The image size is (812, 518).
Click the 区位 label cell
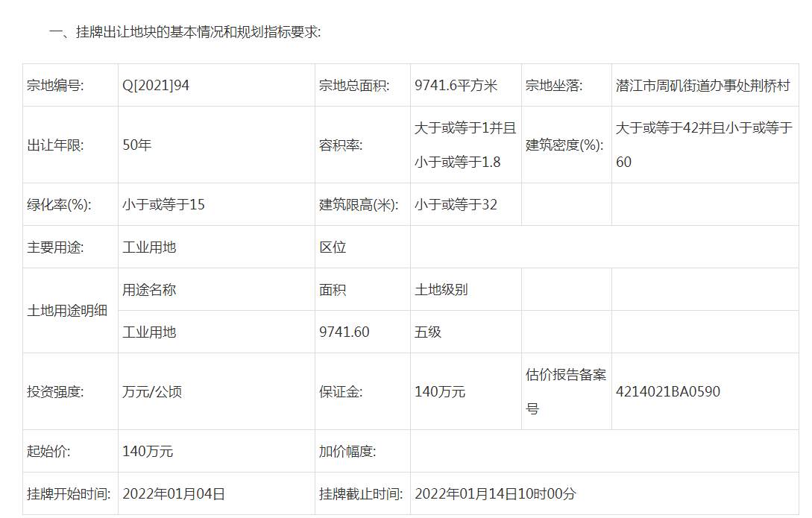[333, 247]
